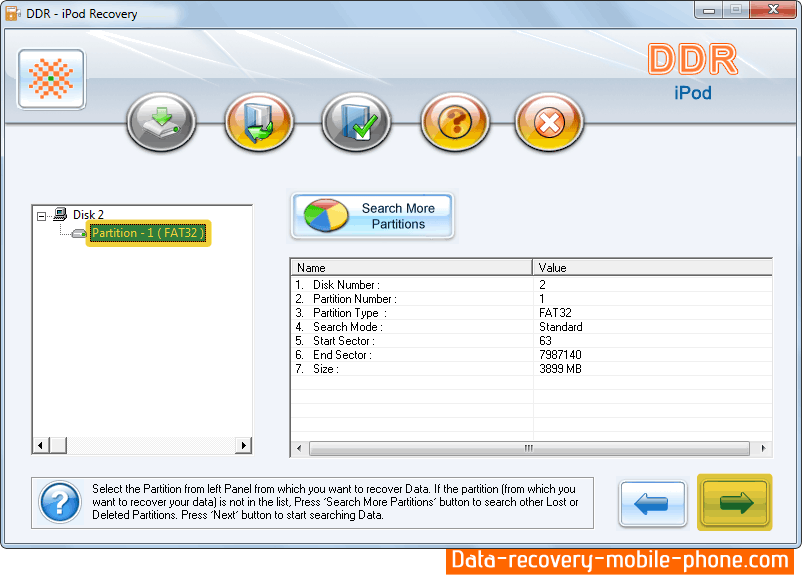Viewport: 802px width, 575px height.
Task: Click Search More Partitions button
Action: [x=372, y=216]
